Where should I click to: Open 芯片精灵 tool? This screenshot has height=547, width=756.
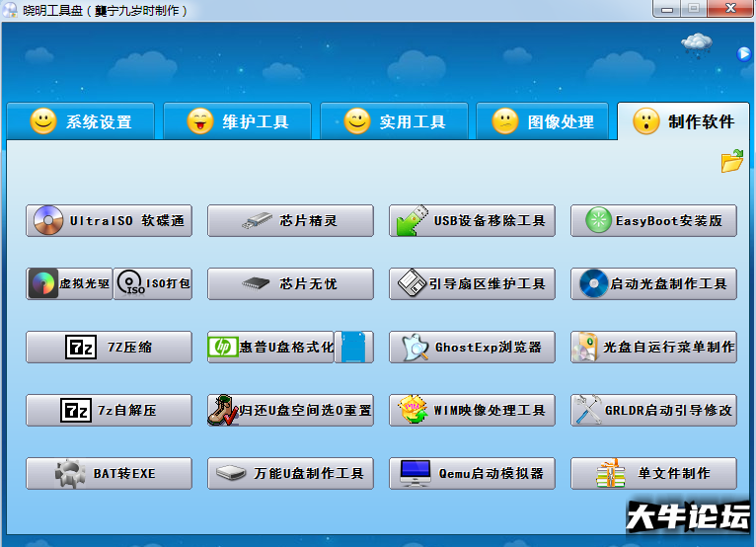(x=290, y=220)
